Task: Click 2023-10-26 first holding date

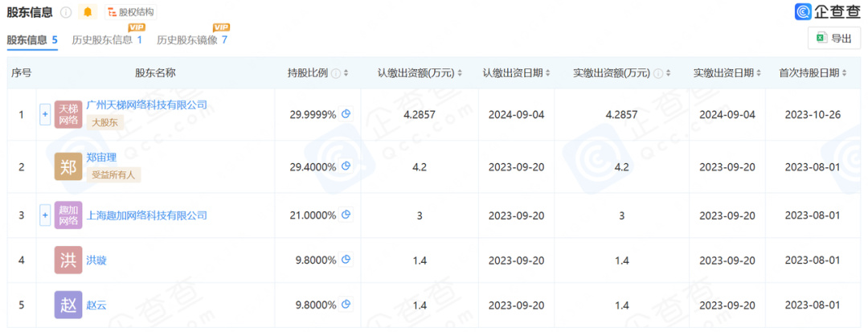Action: (813, 115)
